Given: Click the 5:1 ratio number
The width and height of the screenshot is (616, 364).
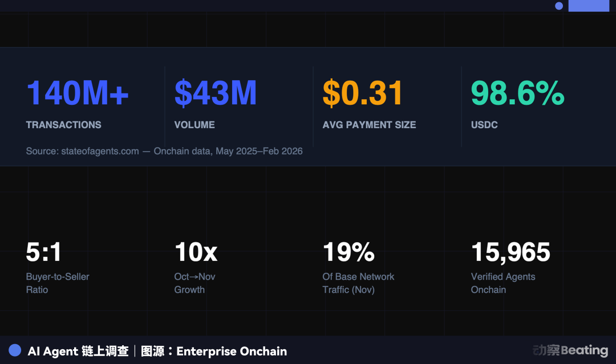Looking at the screenshot, I should click(x=44, y=252).
